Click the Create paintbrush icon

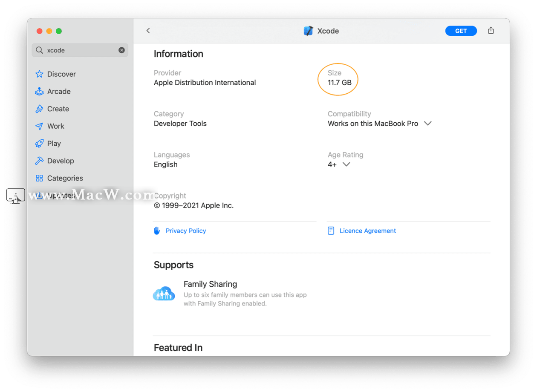(39, 109)
